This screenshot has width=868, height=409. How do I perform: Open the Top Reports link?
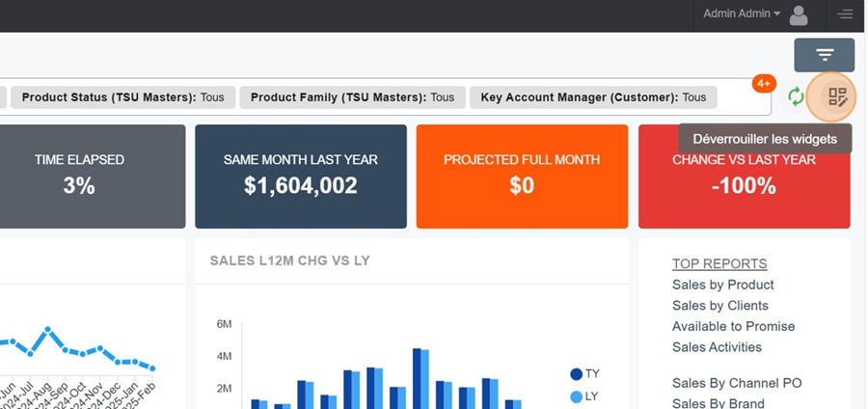point(719,264)
